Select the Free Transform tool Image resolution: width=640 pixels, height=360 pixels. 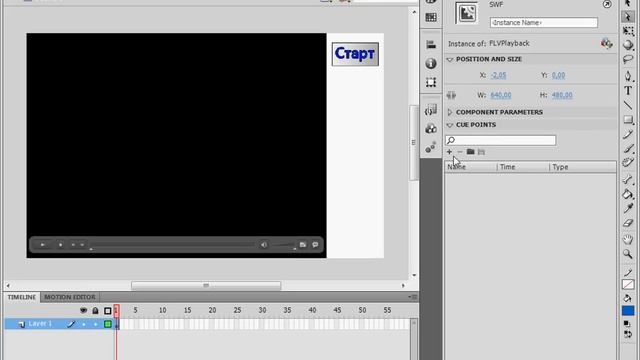point(628,31)
